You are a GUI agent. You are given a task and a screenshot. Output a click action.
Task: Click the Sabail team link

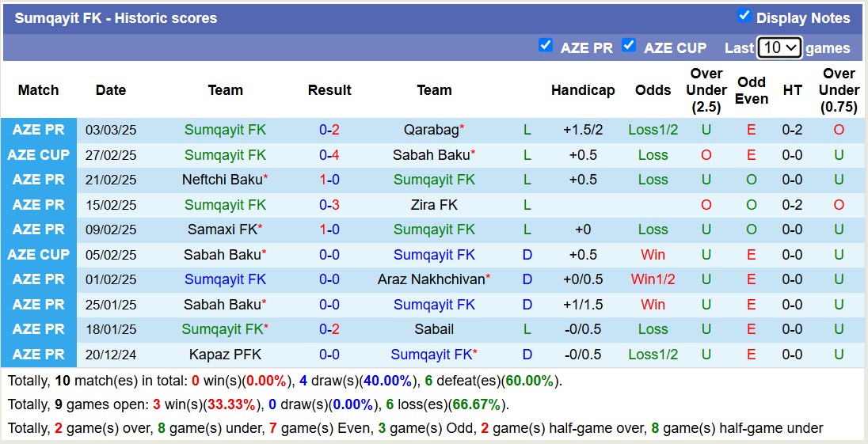point(434,329)
